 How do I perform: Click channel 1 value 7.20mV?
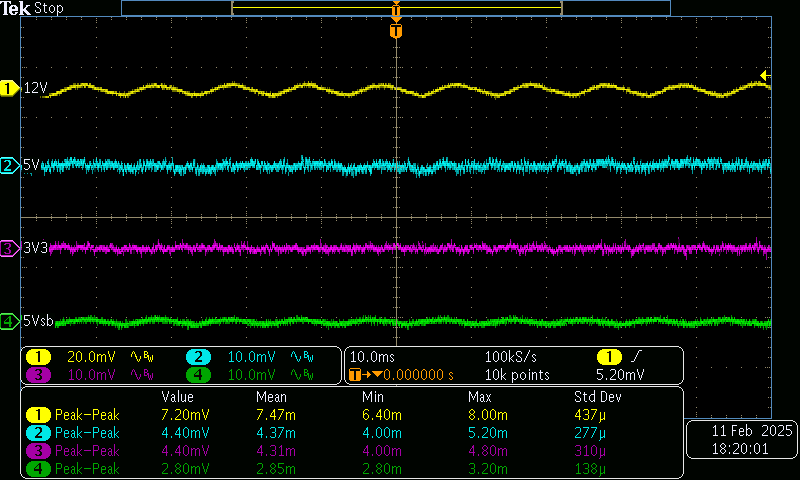click(x=185, y=415)
